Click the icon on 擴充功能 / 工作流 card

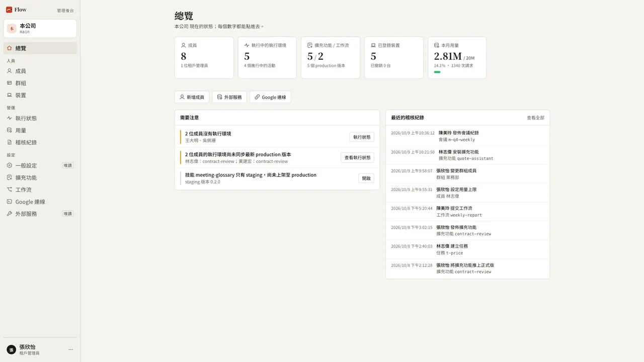(310, 45)
